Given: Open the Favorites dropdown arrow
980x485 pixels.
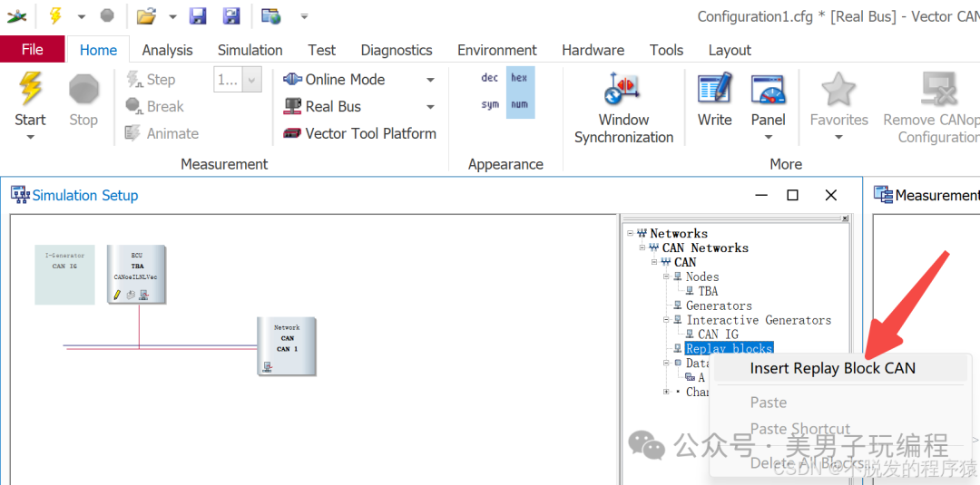Looking at the screenshot, I should 838,137.
